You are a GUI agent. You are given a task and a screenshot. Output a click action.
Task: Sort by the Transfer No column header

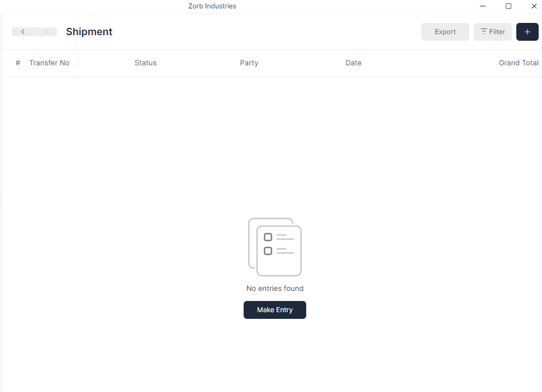point(49,63)
